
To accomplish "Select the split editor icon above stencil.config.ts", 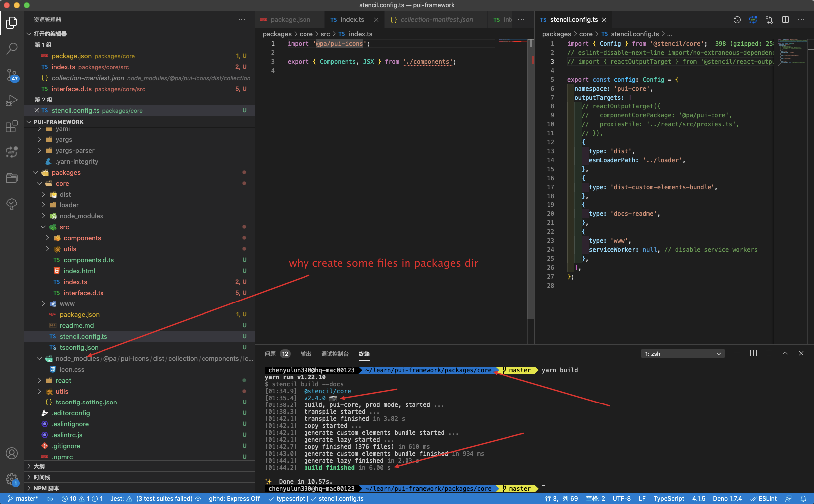I will point(785,19).
